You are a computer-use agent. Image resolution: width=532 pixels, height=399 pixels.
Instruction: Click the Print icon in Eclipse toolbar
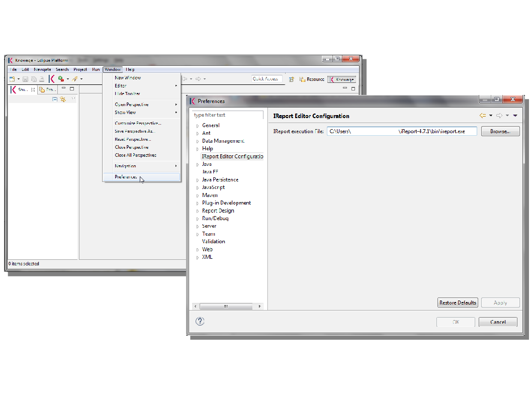tap(42, 79)
